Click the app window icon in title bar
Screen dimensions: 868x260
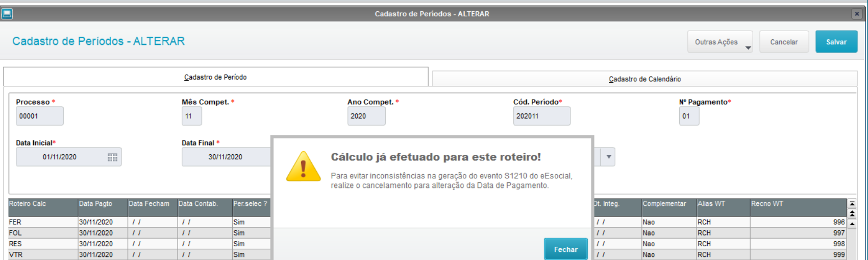pos(7,14)
